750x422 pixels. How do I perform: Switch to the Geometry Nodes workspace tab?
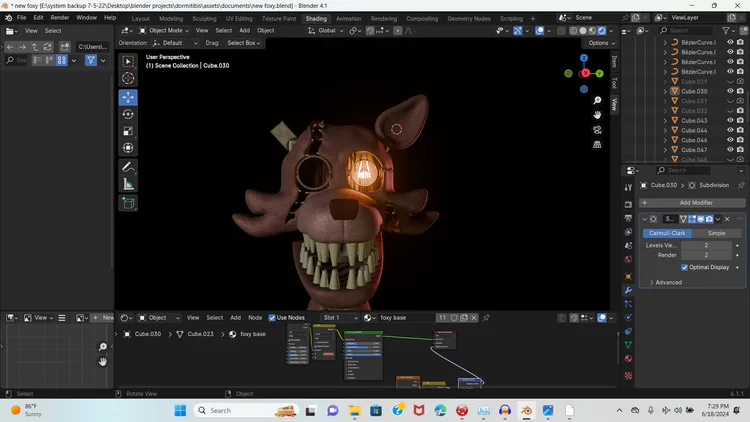pos(469,18)
